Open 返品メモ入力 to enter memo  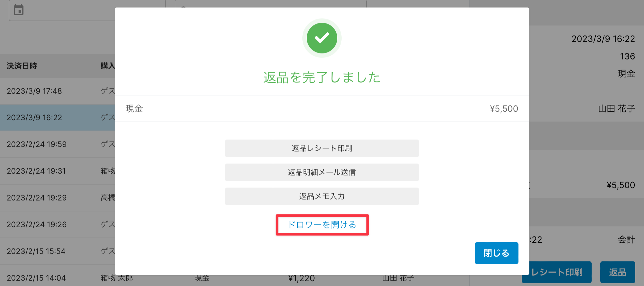click(322, 196)
